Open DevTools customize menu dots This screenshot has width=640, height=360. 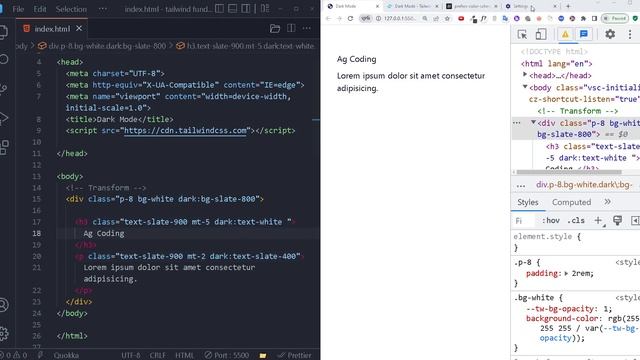click(x=630, y=34)
